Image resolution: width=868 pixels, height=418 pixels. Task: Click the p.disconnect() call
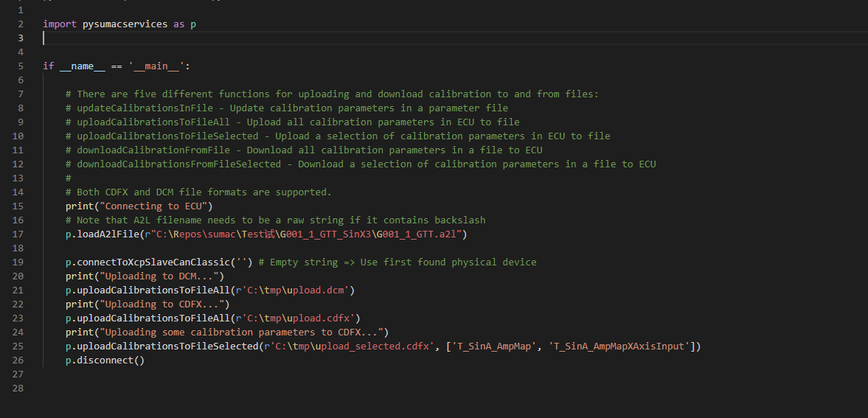(105, 360)
